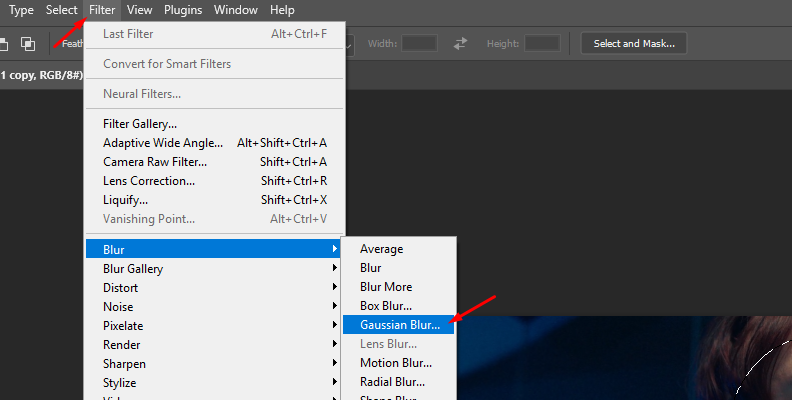Open Filter Gallery from Filter menu

click(140, 124)
